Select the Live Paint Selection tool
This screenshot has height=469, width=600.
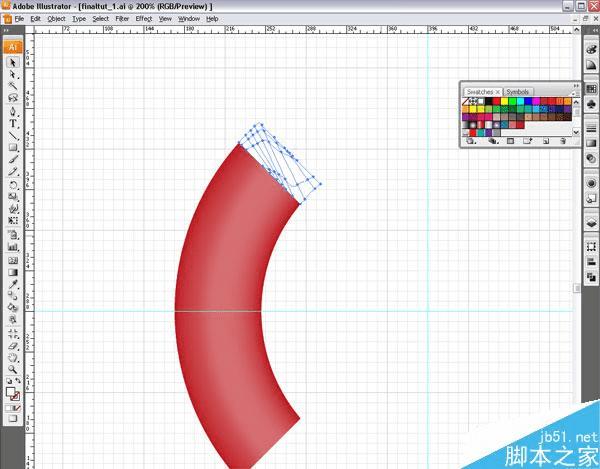click(13, 319)
